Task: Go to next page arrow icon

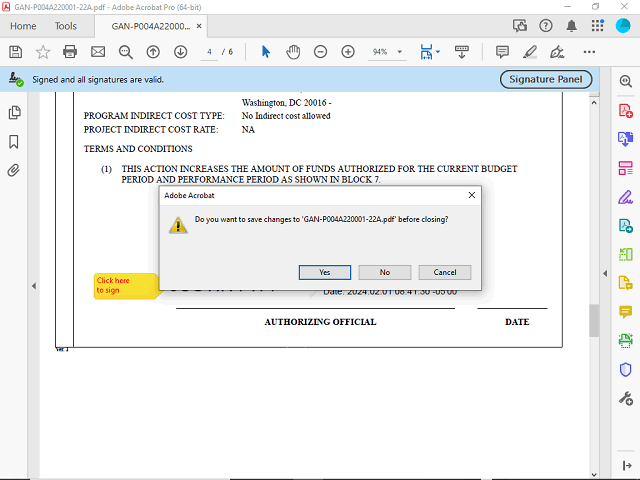Action: (x=180, y=52)
